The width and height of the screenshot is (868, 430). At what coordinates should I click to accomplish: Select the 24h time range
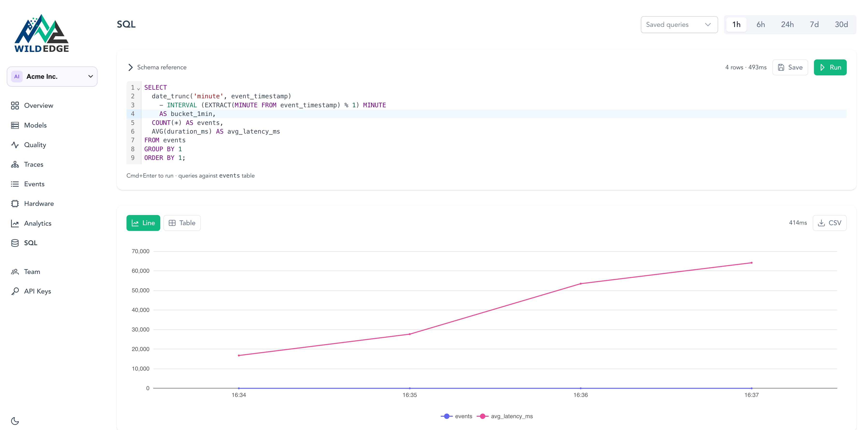(x=787, y=24)
